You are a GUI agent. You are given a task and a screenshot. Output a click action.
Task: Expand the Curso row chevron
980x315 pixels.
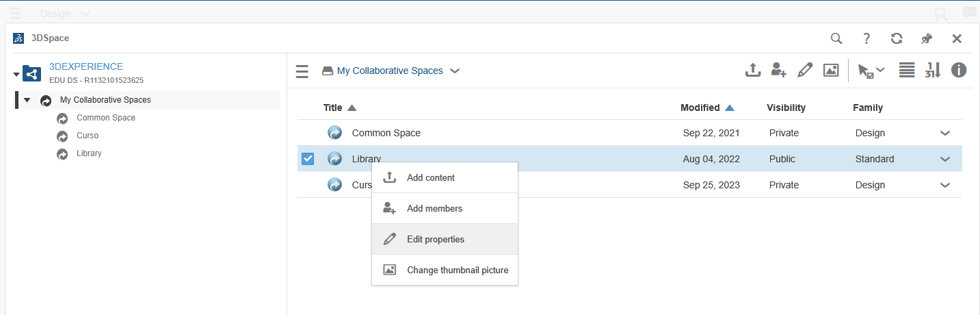click(x=945, y=186)
